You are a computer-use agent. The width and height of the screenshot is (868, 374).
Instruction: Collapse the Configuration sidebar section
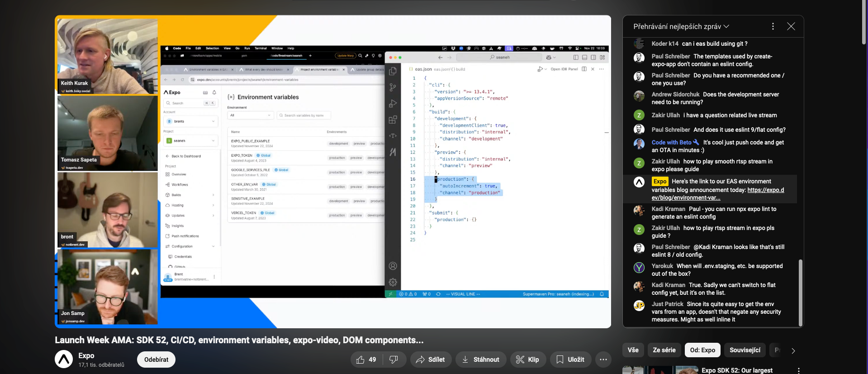click(190, 246)
